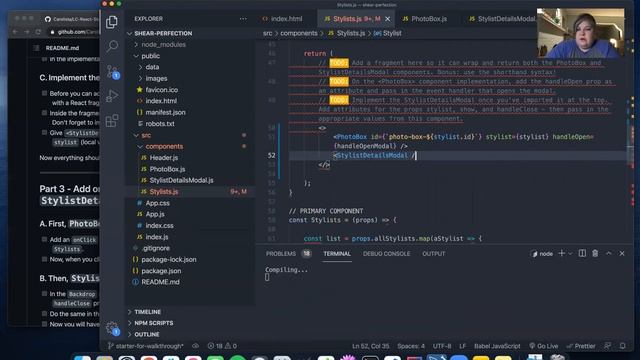Split the terminal panel
This screenshot has width=640, height=360.
click(x=582, y=253)
